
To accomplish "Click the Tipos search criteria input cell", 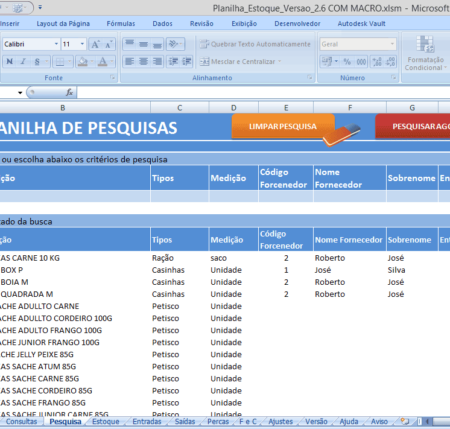I will (180, 196).
